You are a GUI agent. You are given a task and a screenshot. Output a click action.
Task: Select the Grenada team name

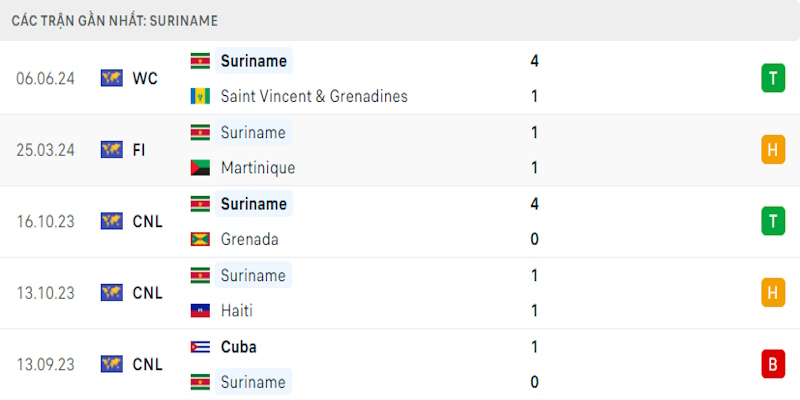click(x=249, y=240)
